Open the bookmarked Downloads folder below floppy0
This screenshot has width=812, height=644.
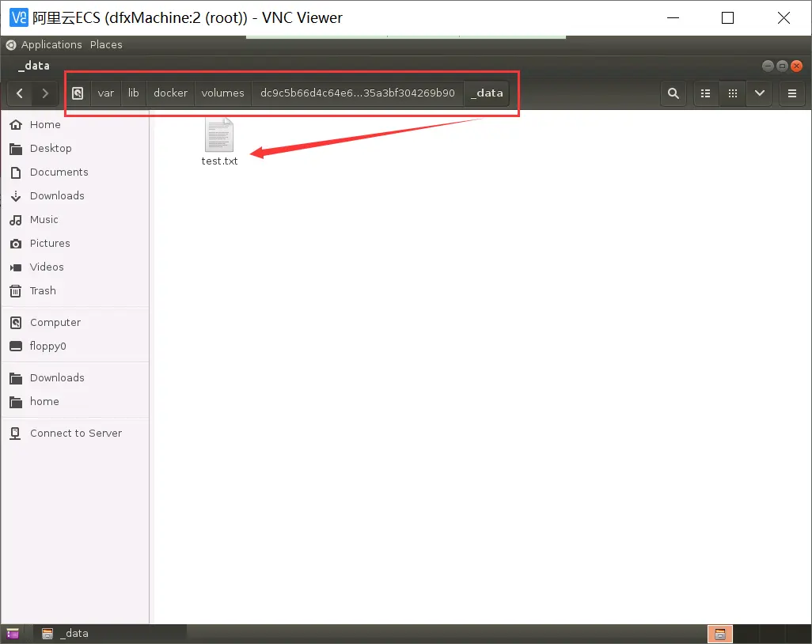pyautogui.click(x=75, y=378)
